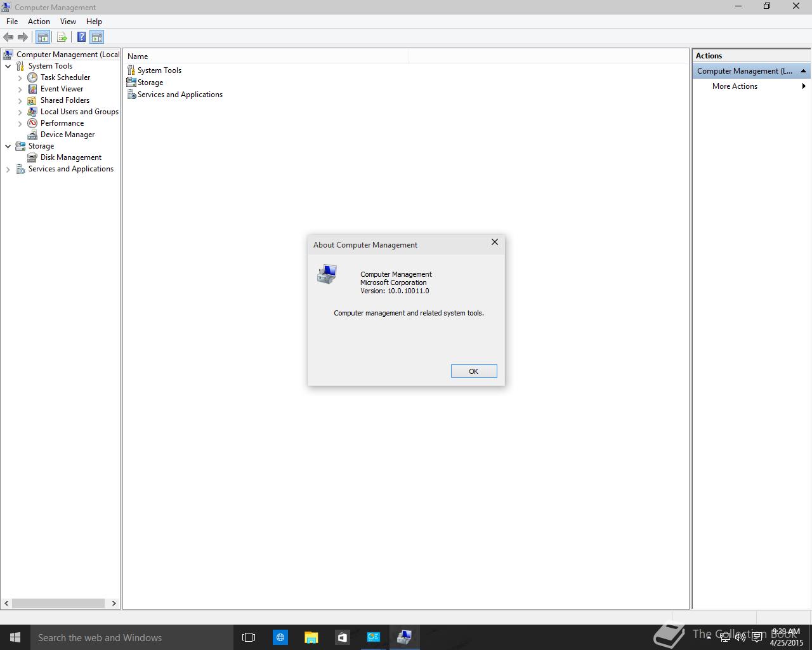
Task: Click the Search the web and Windows box
Action: 132,637
